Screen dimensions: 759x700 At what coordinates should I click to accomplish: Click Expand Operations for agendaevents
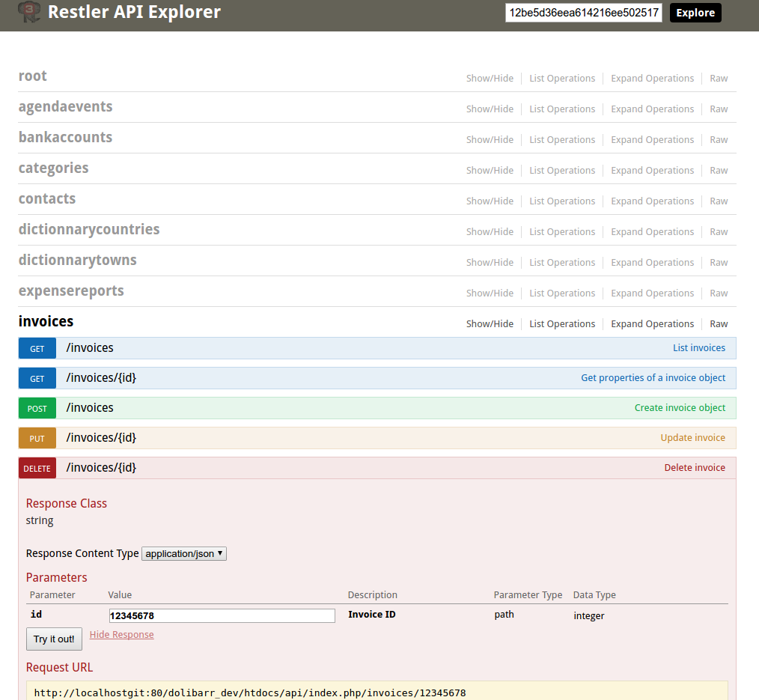(652, 109)
